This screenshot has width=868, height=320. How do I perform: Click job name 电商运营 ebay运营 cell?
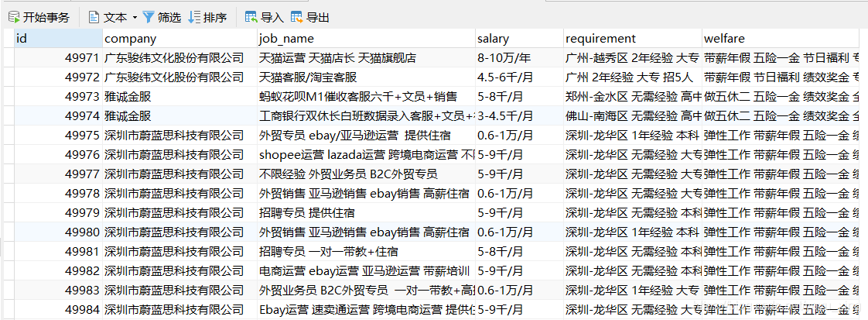[367, 271]
